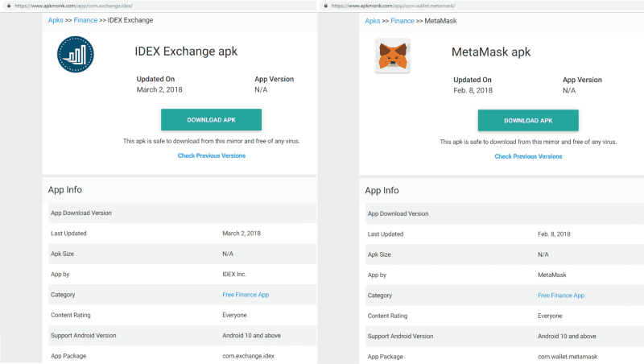The height and width of the screenshot is (364, 644).
Task: Click Apk Size 'N/A' value on IDEX page
Action: point(228,254)
